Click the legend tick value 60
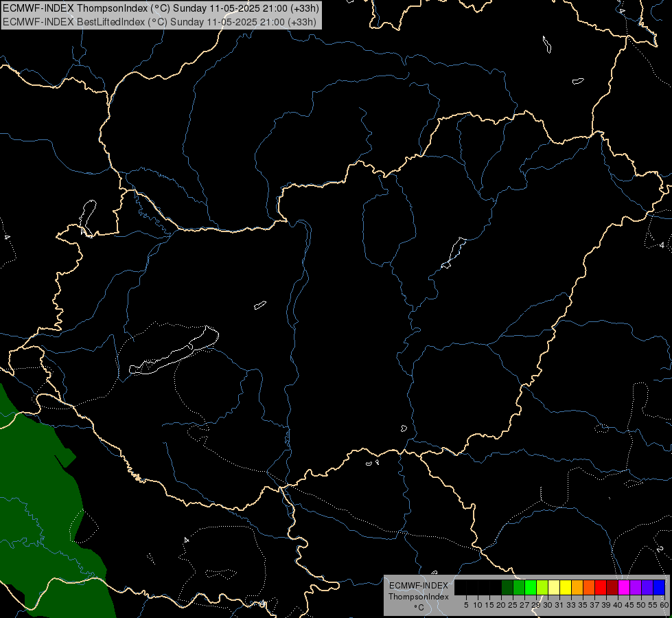This screenshot has height=618, width=672. (664, 605)
